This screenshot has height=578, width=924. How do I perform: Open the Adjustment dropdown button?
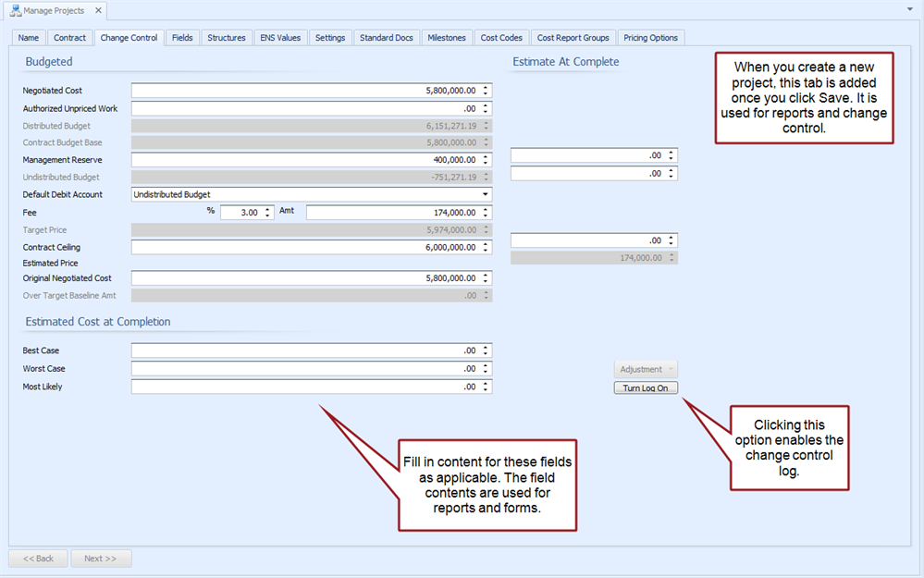[x=646, y=369]
